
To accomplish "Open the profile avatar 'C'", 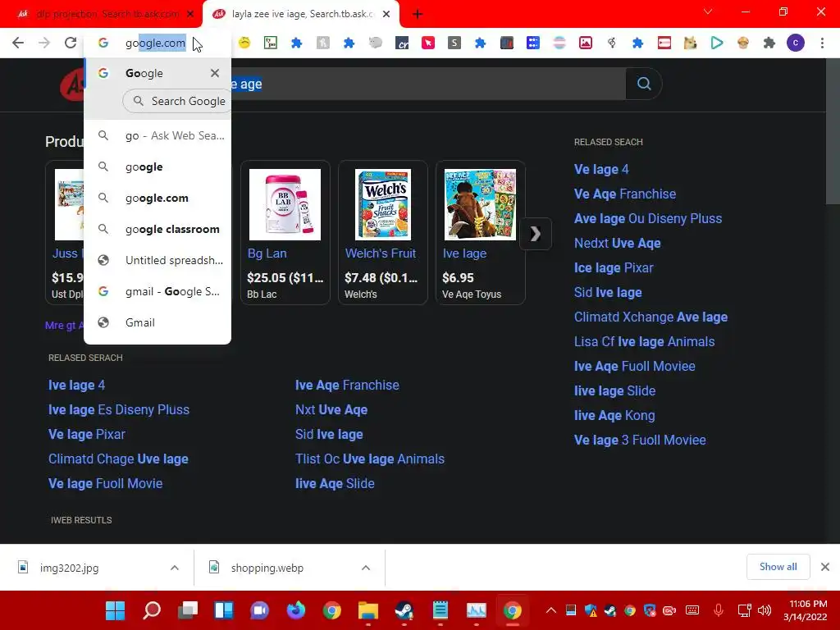I will point(796,43).
